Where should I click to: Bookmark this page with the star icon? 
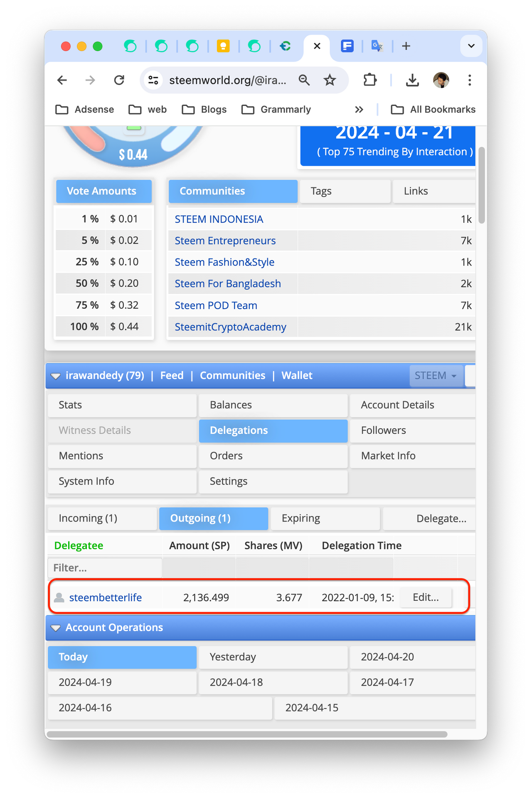pos(330,80)
